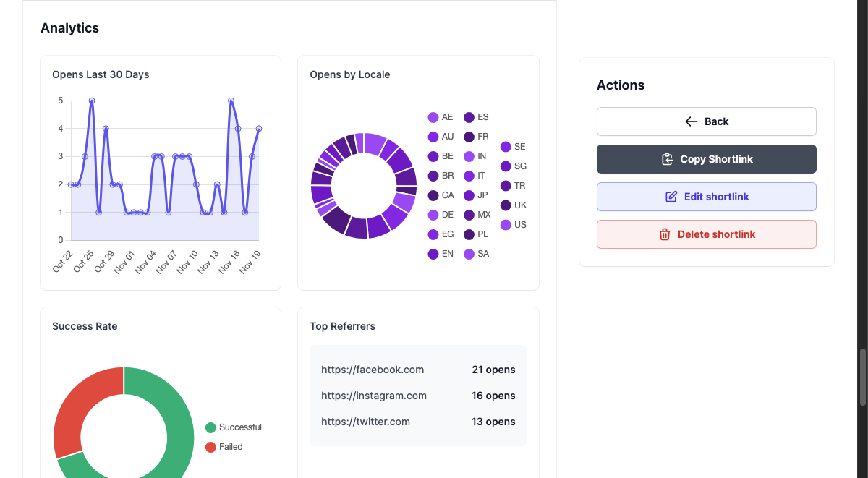
Task: Click the 21 opens count
Action: tap(494, 370)
